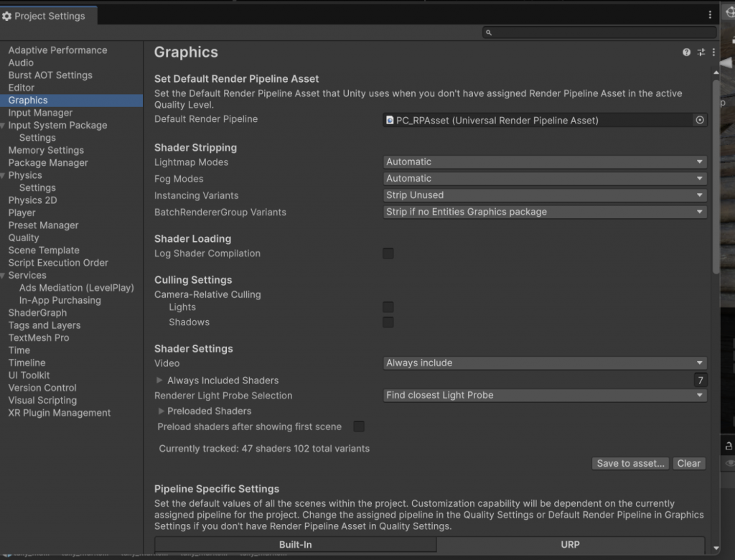Open Graphics help documentation icon

pyautogui.click(x=686, y=52)
